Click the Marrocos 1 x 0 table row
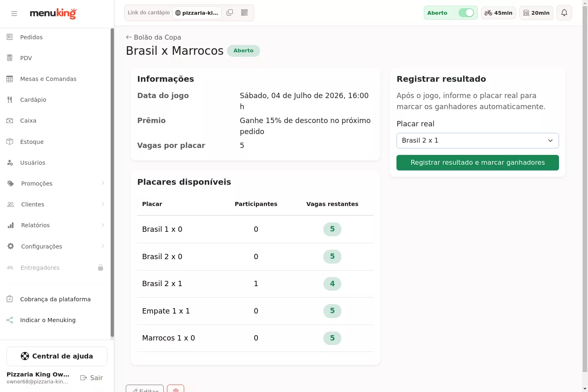The width and height of the screenshot is (588, 392). click(x=255, y=338)
